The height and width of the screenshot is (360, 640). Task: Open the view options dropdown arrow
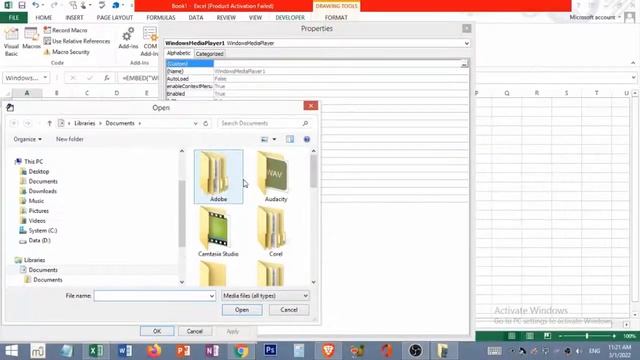tap(274, 140)
